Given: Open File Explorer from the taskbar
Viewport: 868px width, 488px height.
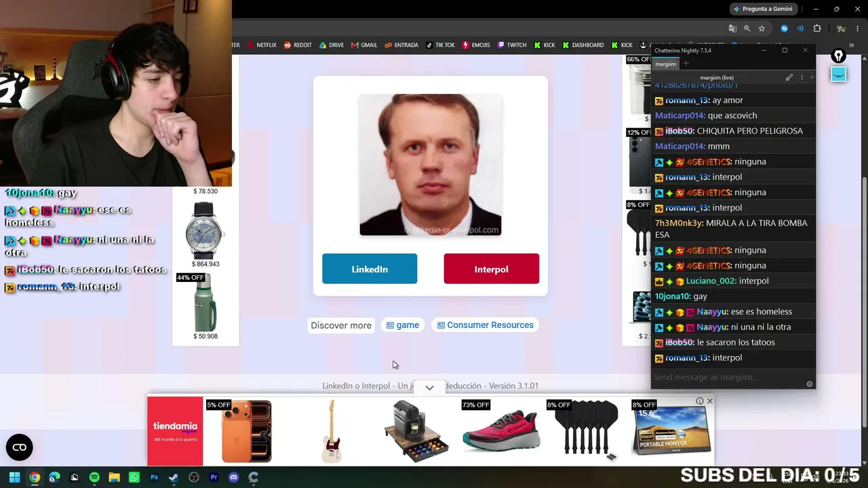Looking at the screenshot, I should [114, 477].
